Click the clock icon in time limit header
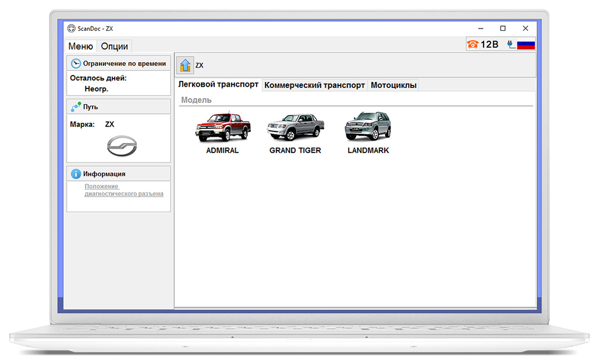 [76, 63]
